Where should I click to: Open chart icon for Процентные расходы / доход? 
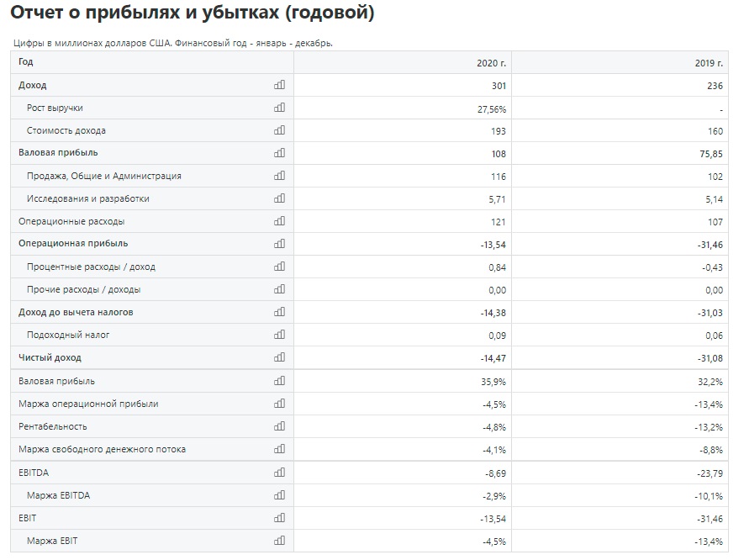click(x=279, y=267)
